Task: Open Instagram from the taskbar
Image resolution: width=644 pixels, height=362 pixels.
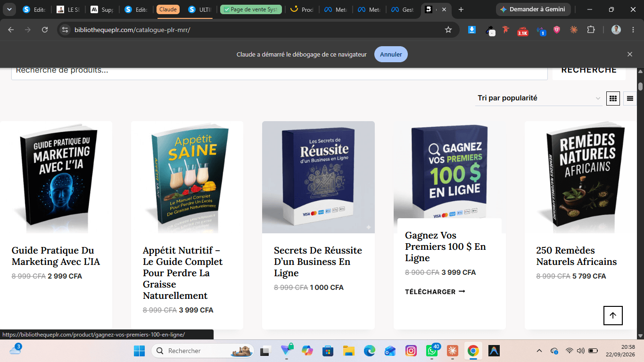Action: 411,351
